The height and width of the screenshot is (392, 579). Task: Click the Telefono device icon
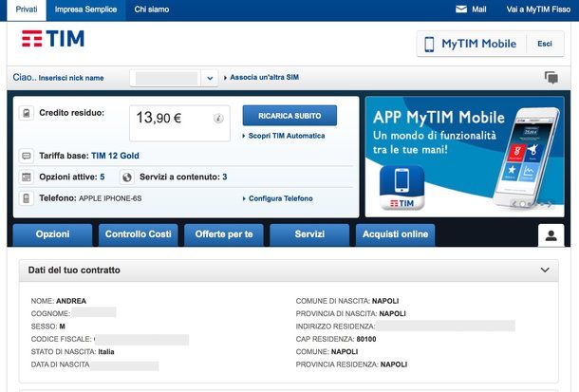tap(27, 198)
